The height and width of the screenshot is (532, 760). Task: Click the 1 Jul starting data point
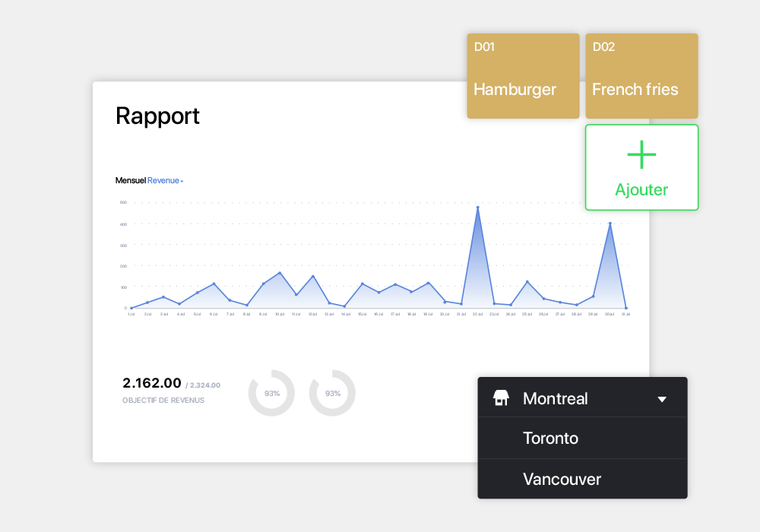[131, 308]
